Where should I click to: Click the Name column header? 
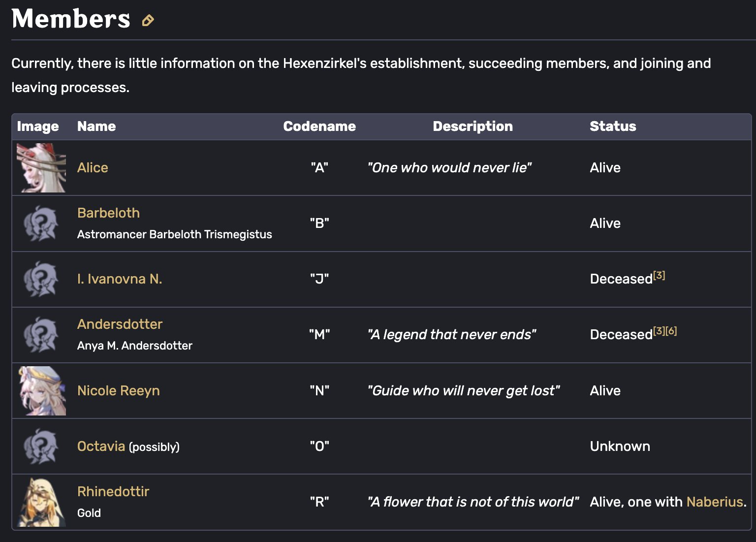96,127
